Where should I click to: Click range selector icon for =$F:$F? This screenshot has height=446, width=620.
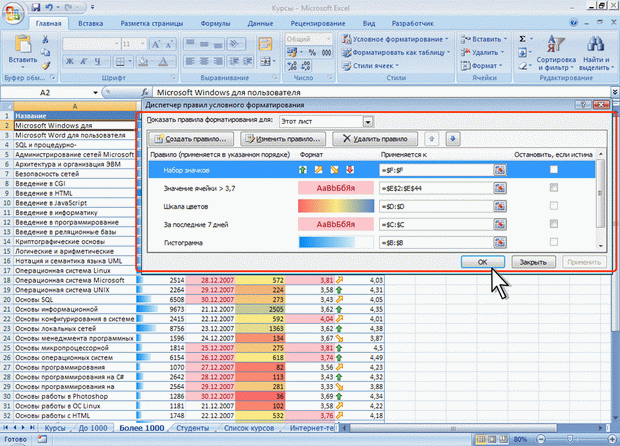pyautogui.click(x=500, y=170)
